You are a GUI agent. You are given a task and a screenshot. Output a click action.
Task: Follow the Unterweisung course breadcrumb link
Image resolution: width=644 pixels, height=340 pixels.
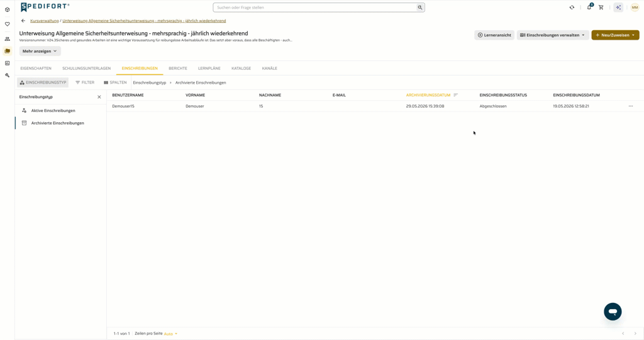144,21
